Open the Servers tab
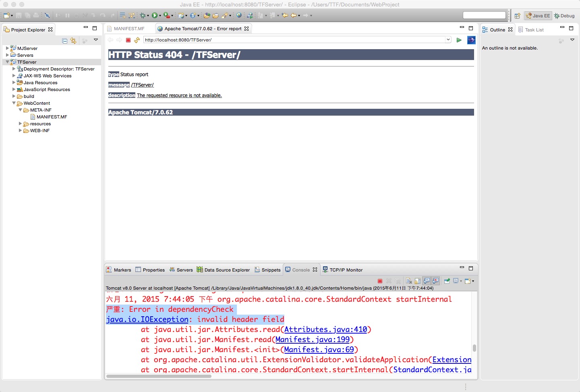Viewport: 580px width, 392px height. click(181, 270)
